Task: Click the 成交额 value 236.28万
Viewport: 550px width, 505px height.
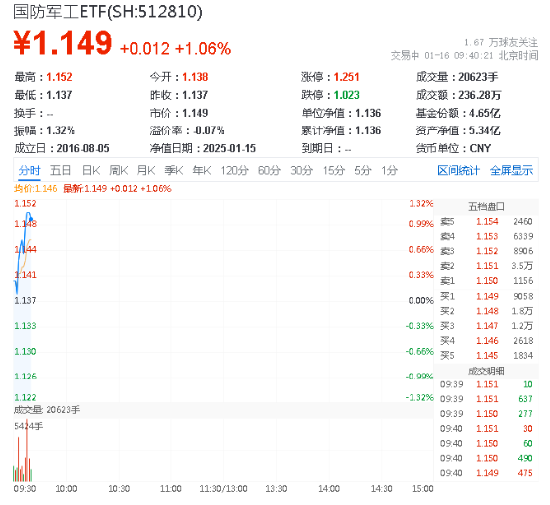Action: click(x=479, y=95)
